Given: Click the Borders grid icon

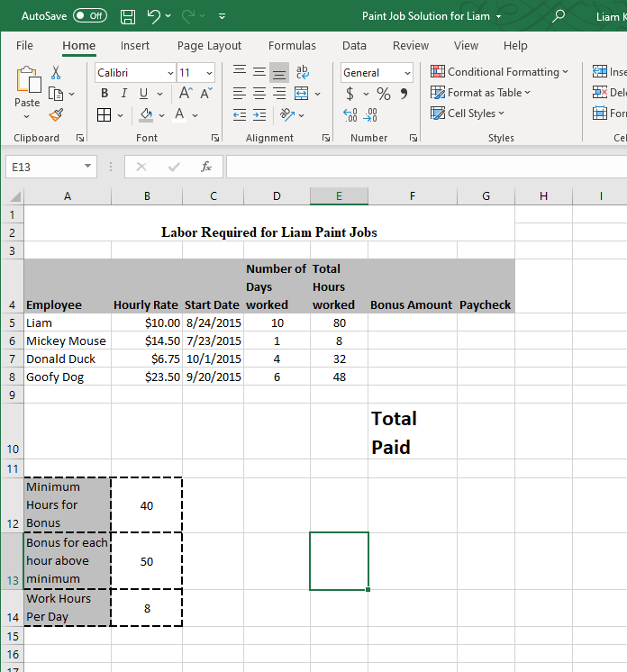Looking at the screenshot, I should tap(104, 115).
